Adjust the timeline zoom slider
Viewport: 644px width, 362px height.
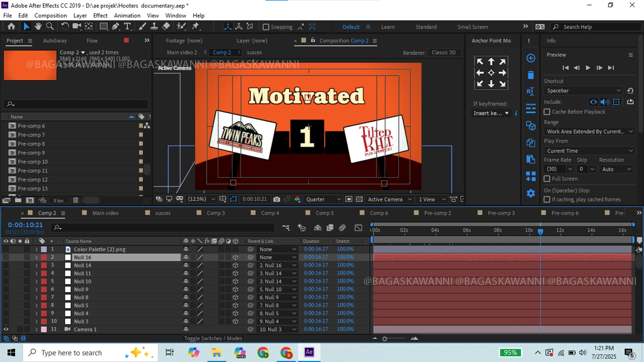tap(385, 339)
